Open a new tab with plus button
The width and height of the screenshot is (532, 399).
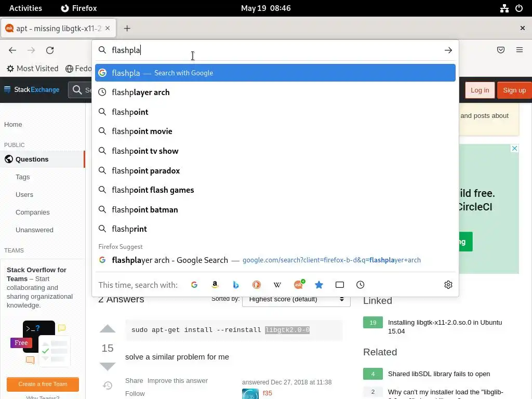127,29
